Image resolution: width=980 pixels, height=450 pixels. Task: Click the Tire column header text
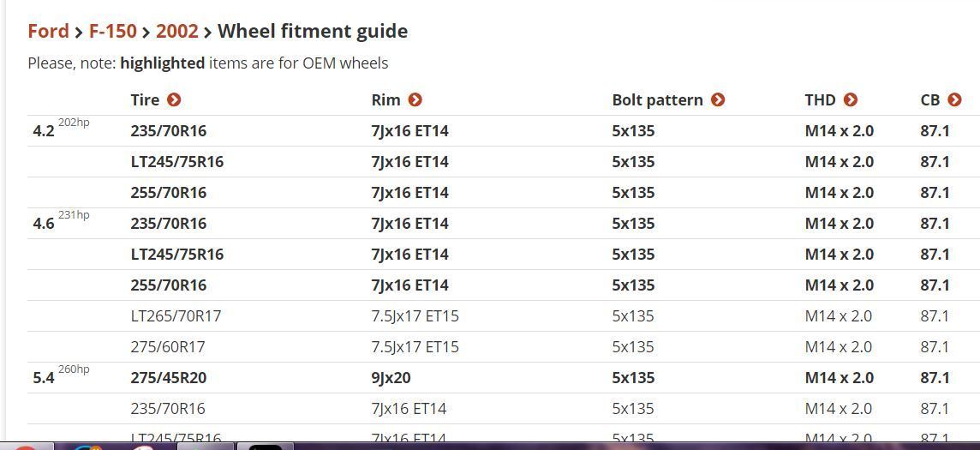tap(145, 100)
